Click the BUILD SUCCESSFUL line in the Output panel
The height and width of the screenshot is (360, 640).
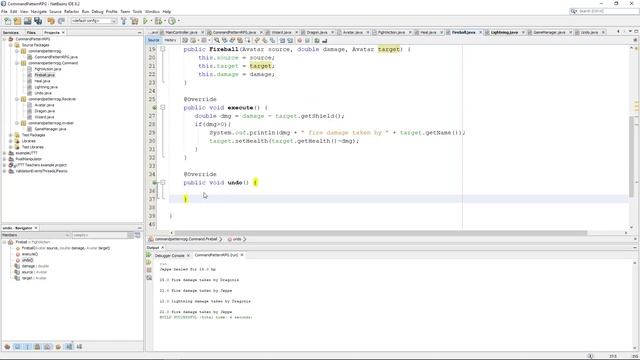[x=206, y=317]
